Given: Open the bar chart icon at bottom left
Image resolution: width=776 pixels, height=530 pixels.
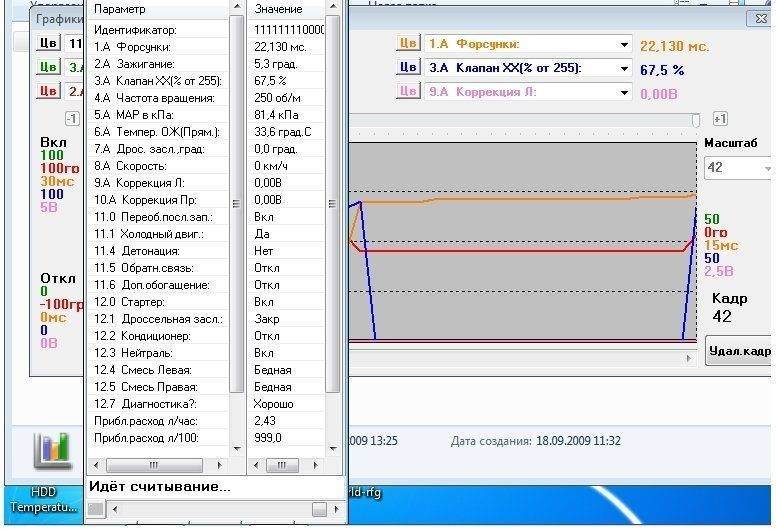Looking at the screenshot, I should tap(52, 450).
